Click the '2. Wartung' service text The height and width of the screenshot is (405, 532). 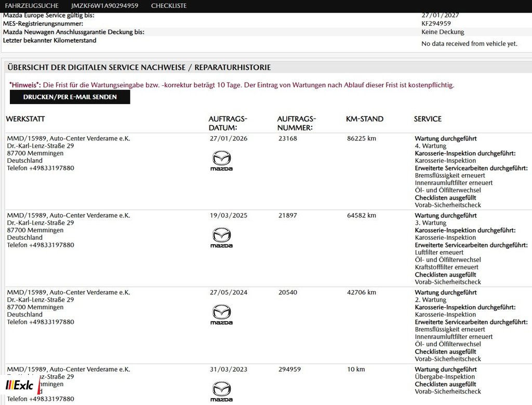(x=431, y=300)
